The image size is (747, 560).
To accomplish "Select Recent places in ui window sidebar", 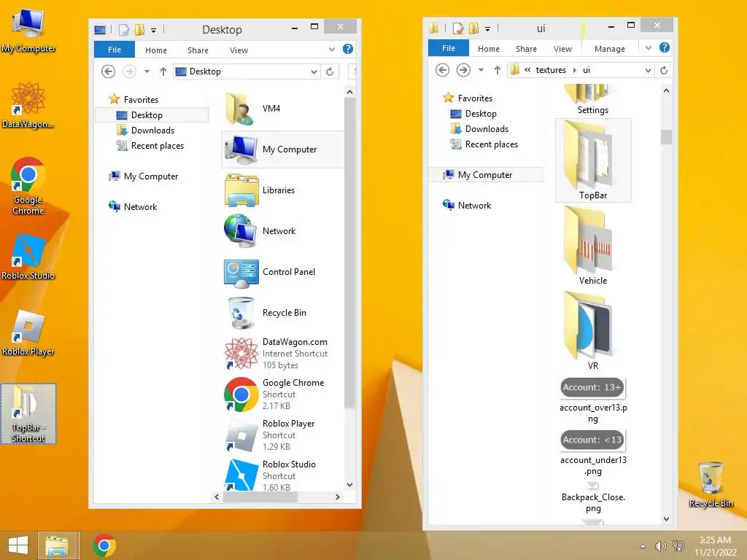I will 491,144.
